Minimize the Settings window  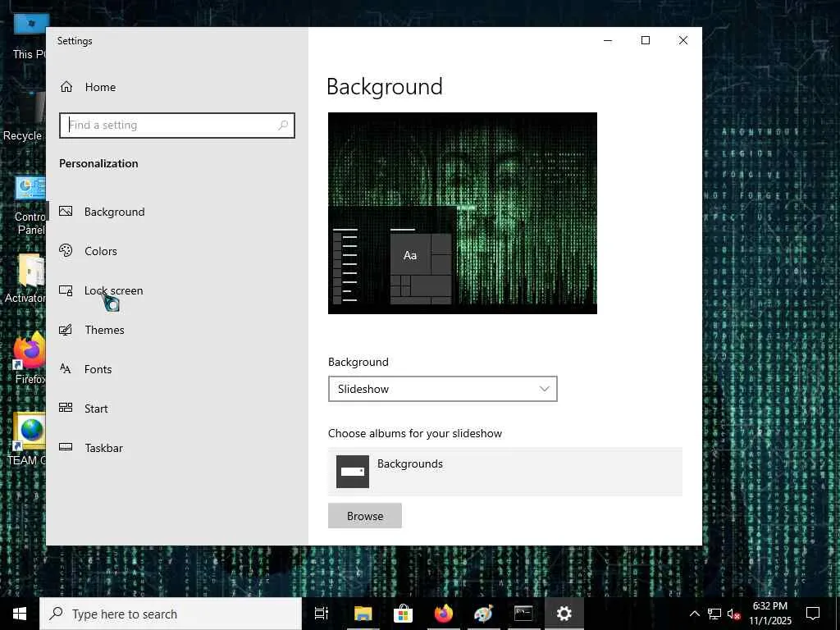[x=608, y=40]
